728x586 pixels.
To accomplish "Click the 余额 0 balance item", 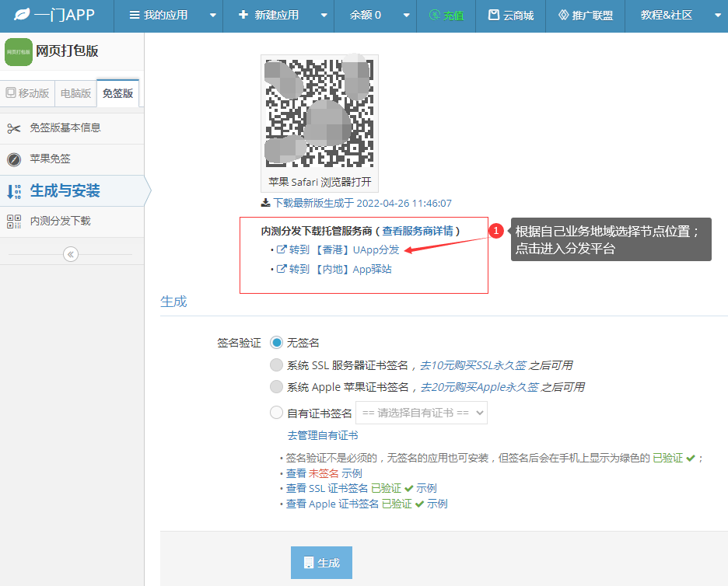I will click(365, 16).
